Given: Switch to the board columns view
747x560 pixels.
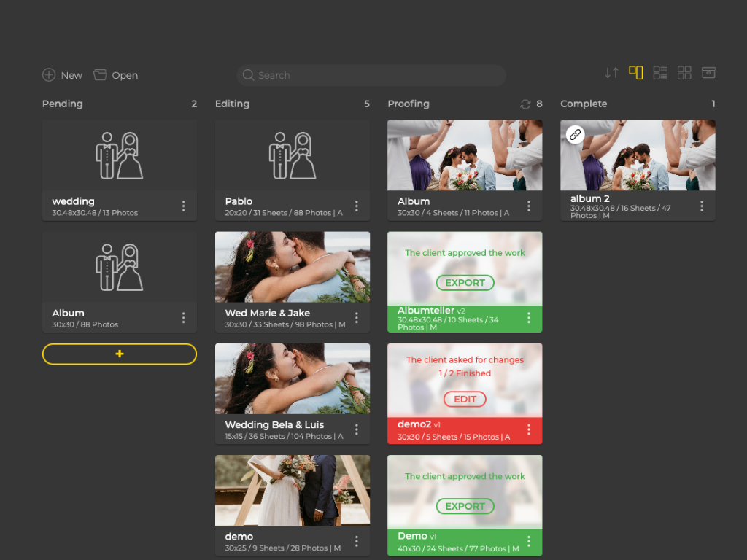Looking at the screenshot, I should point(636,73).
